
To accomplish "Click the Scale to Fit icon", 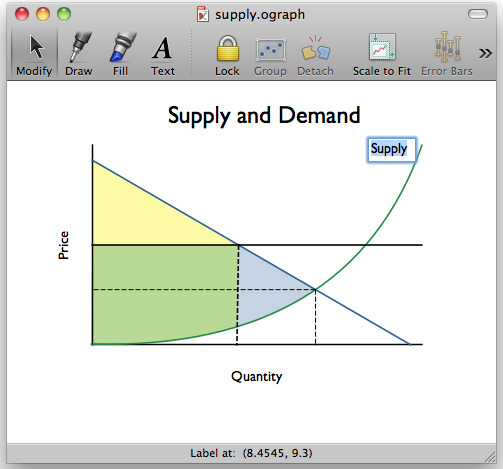I will tap(382, 47).
